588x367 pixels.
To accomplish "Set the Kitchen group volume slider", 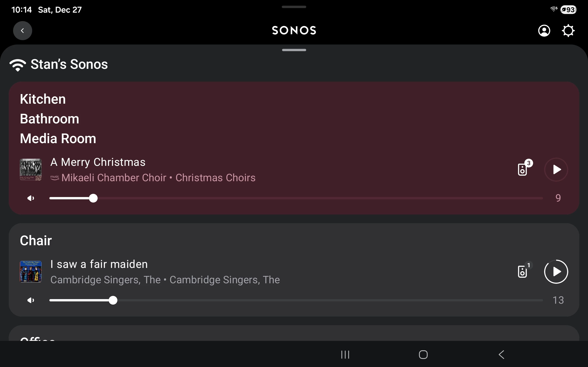I will tap(93, 198).
